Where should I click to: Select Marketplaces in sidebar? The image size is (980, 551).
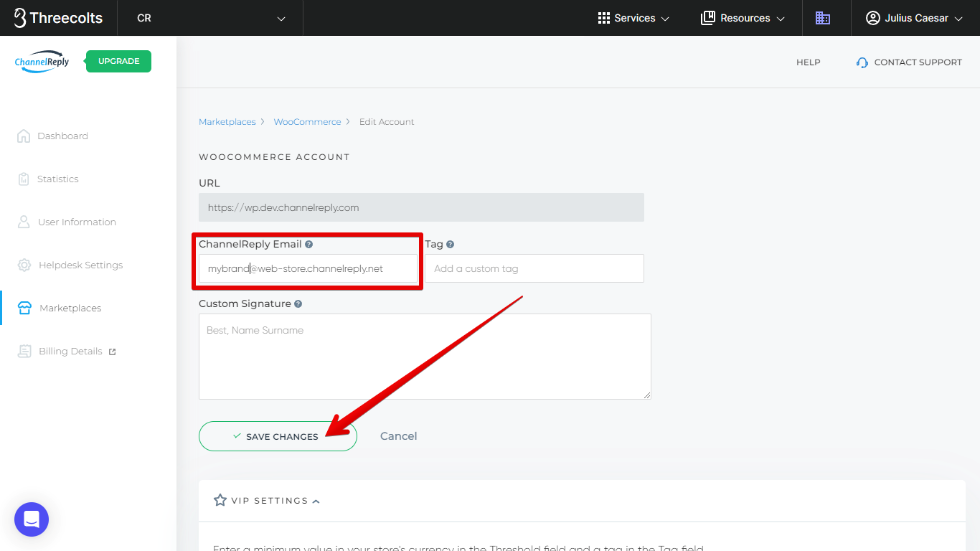pos(70,308)
